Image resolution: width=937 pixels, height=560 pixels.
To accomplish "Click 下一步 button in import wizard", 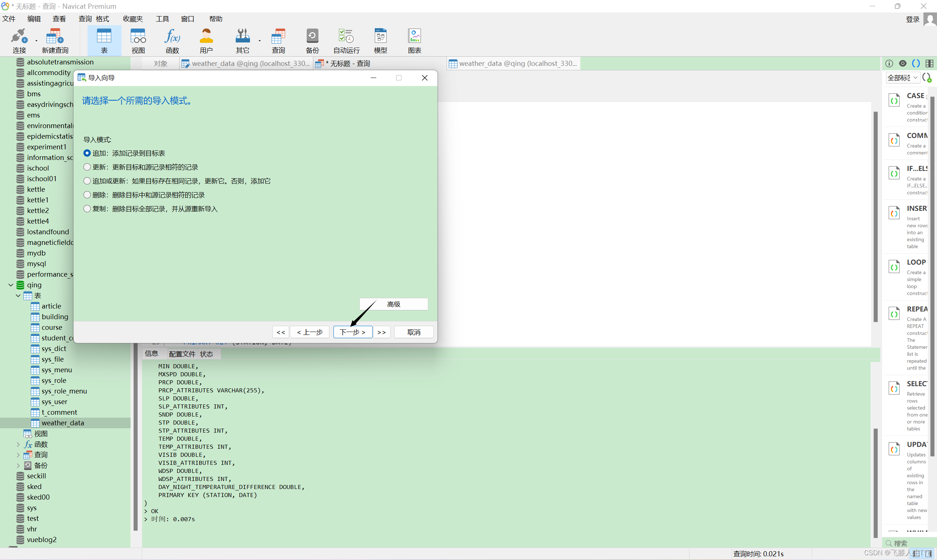I will click(x=352, y=331).
